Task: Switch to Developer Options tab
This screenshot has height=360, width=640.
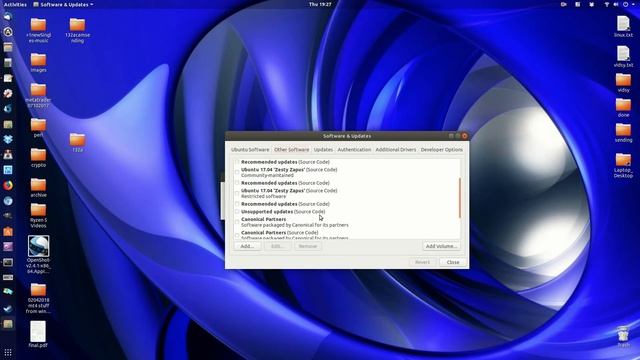Action: pos(442,150)
